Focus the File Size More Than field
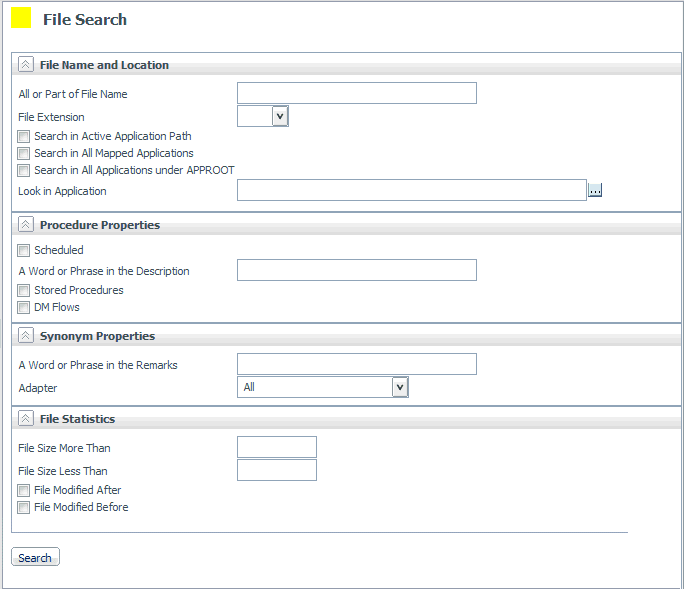The height and width of the screenshot is (589, 684). (x=276, y=447)
